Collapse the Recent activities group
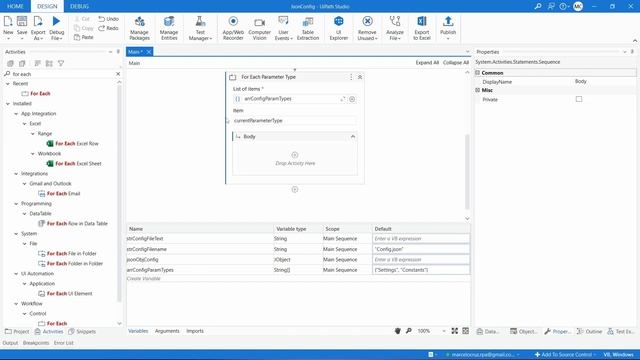Viewport: 640px width, 360px height. (8, 83)
